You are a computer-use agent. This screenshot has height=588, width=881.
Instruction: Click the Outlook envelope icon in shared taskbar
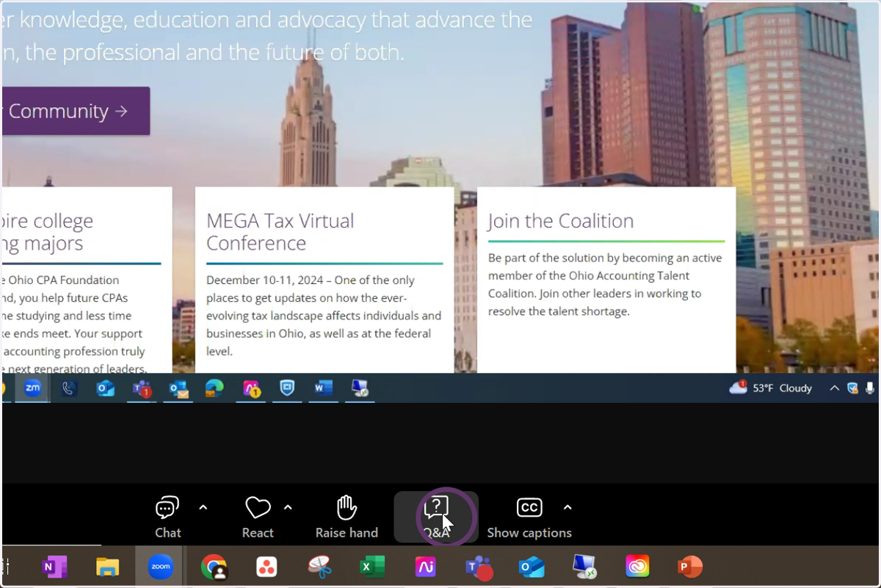point(178,388)
